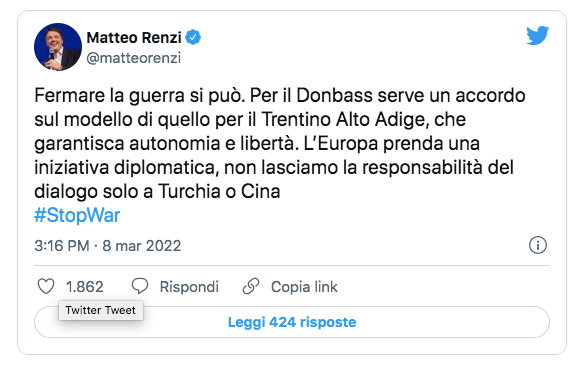
Task: Click the tweet text about Donbass
Action: [x=280, y=144]
